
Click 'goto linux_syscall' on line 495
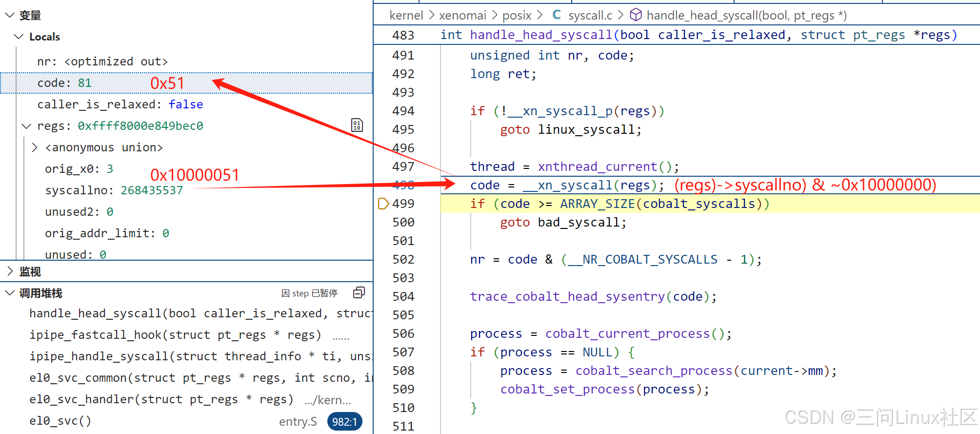coord(570,129)
